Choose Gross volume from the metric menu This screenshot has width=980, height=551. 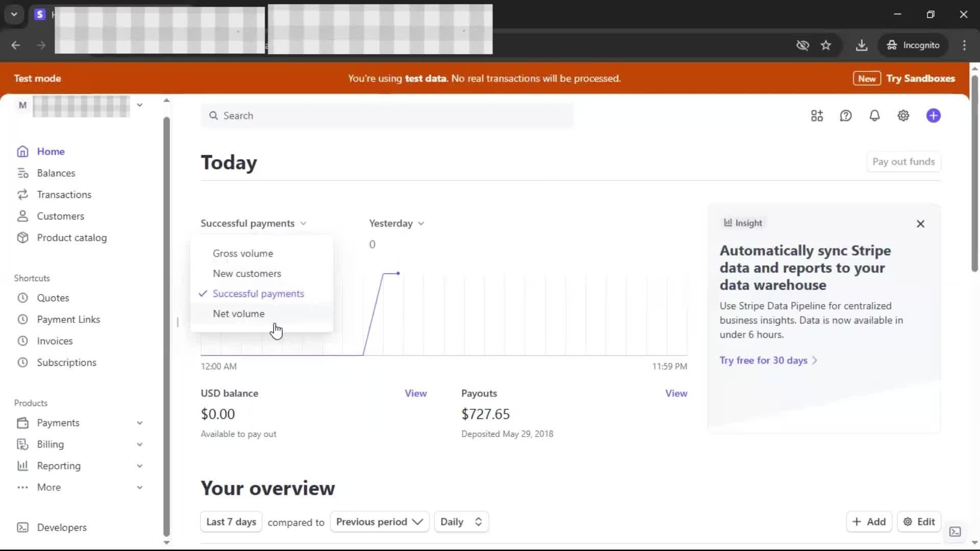243,254
